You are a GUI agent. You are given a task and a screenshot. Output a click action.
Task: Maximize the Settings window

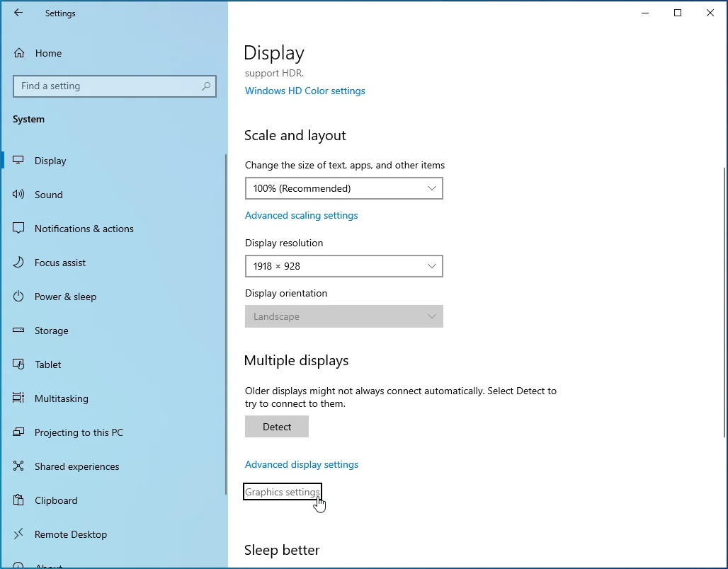[678, 13]
